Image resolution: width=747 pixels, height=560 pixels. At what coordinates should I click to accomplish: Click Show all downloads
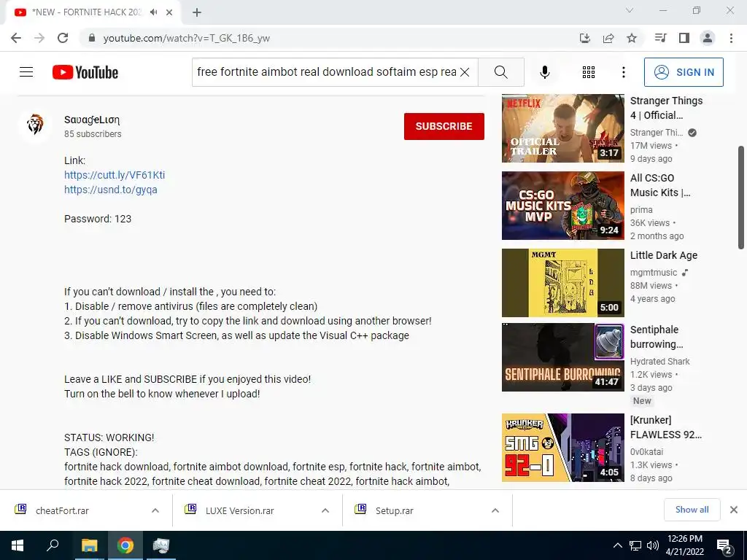click(x=692, y=510)
